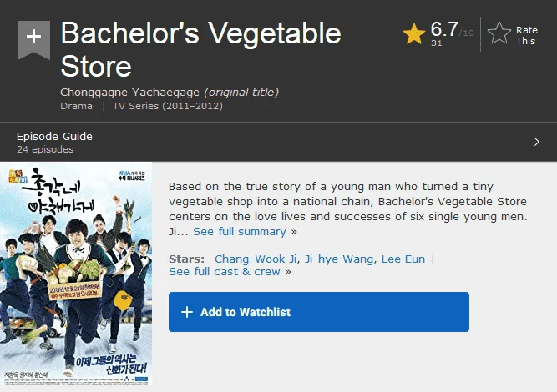Click TV Series (2011–2012) link
The image size is (557, 392).
point(168,106)
